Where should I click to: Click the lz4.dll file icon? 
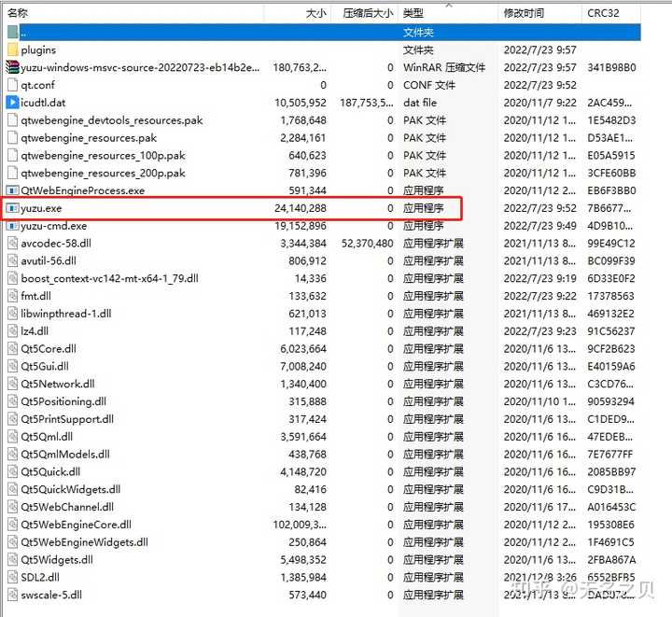(x=13, y=331)
